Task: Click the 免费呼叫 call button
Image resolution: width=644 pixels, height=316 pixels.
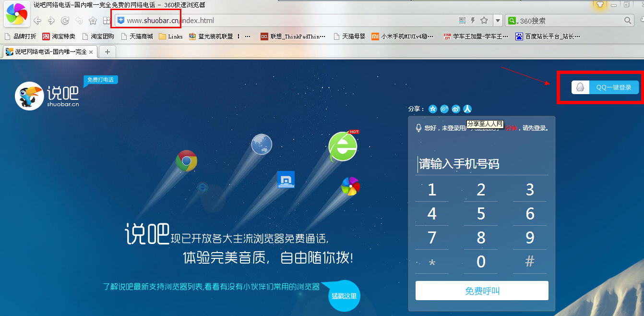Action: (x=482, y=291)
